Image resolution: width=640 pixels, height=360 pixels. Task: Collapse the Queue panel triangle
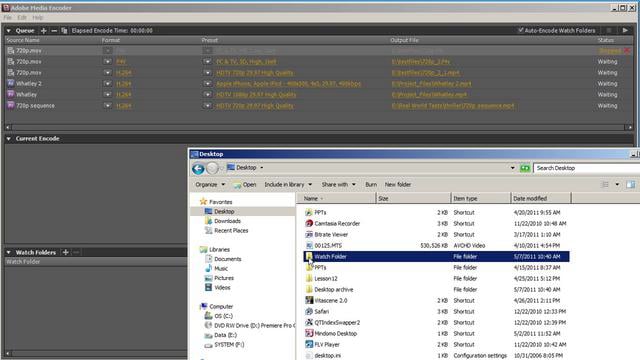pos(9,31)
